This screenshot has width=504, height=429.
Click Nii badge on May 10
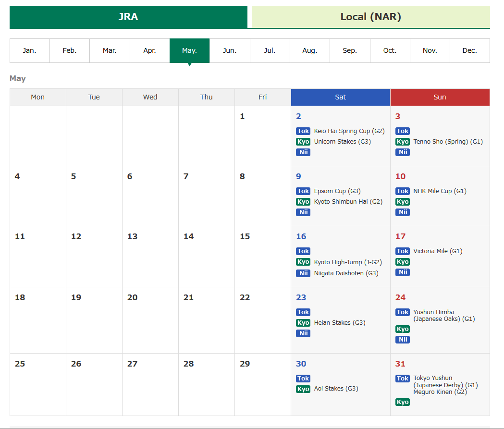pyautogui.click(x=403, y=212)
